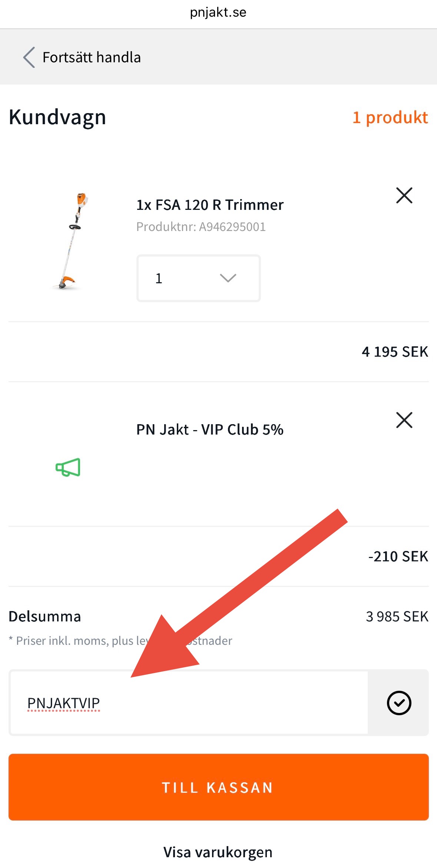Click the PN Jakt - VIP Club 5% label
This screenshot has height=868, width=437.
pyautogui.click(x=210, y=430)
